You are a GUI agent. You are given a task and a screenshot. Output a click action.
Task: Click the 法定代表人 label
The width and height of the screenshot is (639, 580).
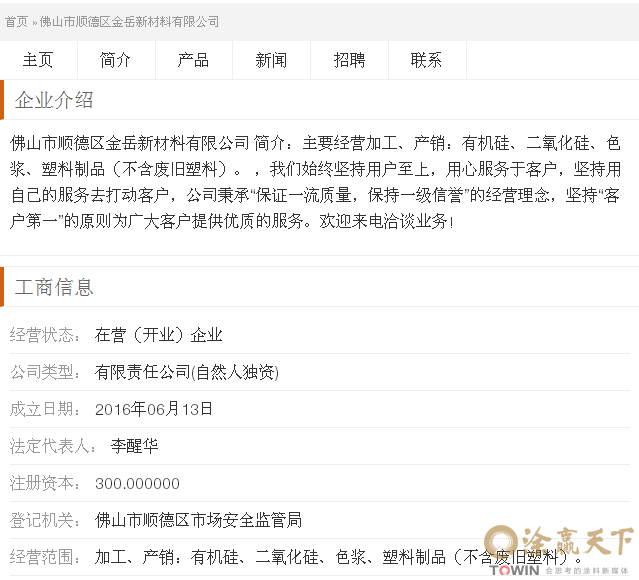53,446
